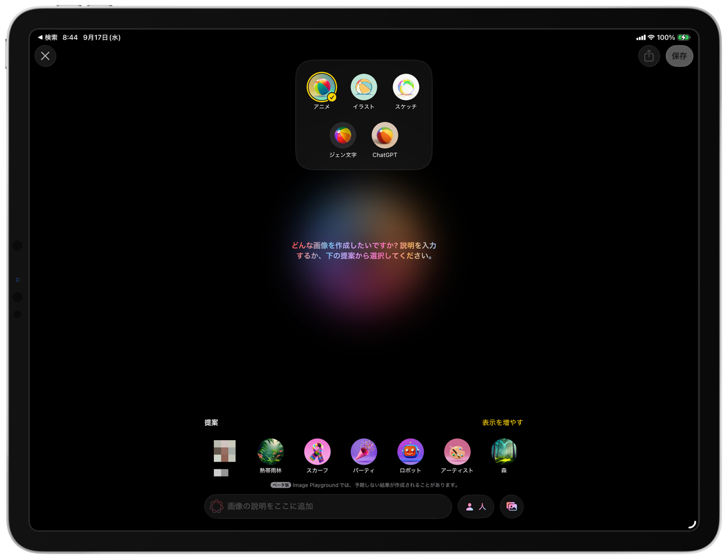This screenshot has width=728, height=560.
Task: Tap 保存 to save the image
Action: [679, 56]
